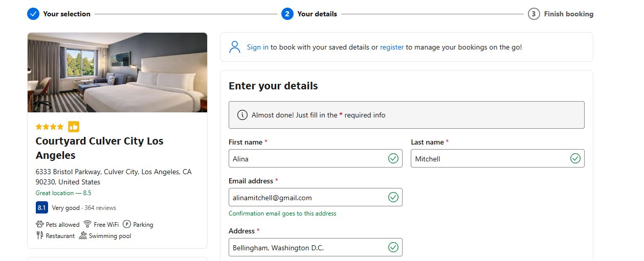The width and height of the screenshot is (644, 261).
Task: Click the Courtyard Culver City Los Angeles title
Action: pos(100,148)
